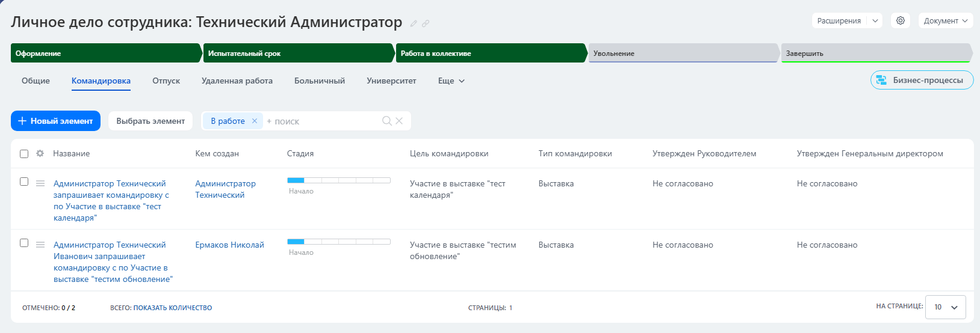Screen dimensions: 980x333
Task: Select the Командировка tab
Action: (101, 81)
